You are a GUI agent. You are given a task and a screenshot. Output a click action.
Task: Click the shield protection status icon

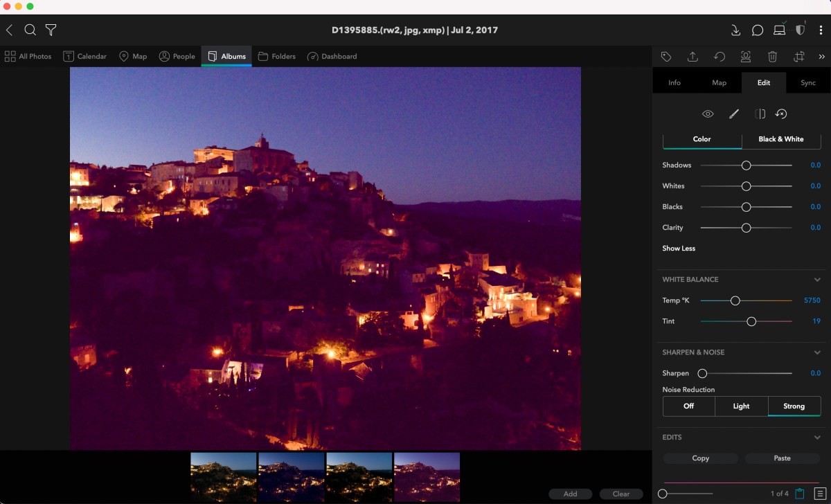pyautogui.click(x=801, y=30)
